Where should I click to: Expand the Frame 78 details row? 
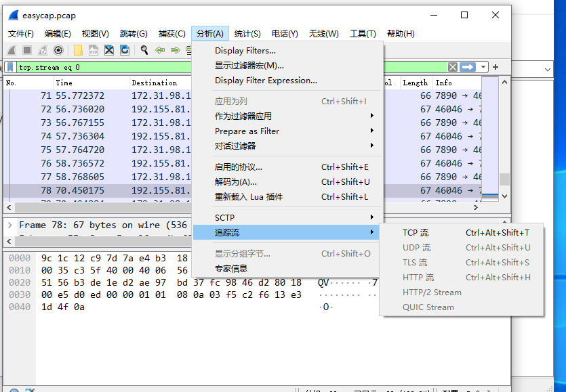[10, 225]
